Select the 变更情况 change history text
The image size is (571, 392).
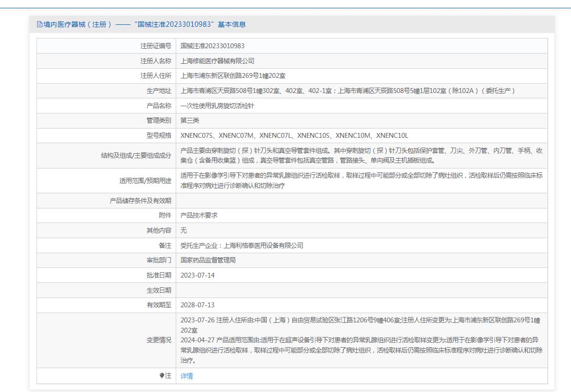tap(361, 340)
